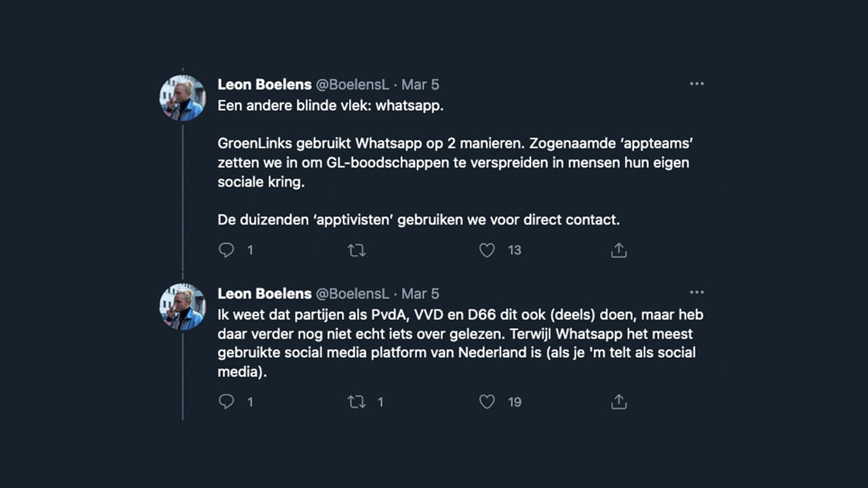Screen dimensions: 868x488
Task: Retweet the second tweet with 1 retweet
Action: pos(357,402)
